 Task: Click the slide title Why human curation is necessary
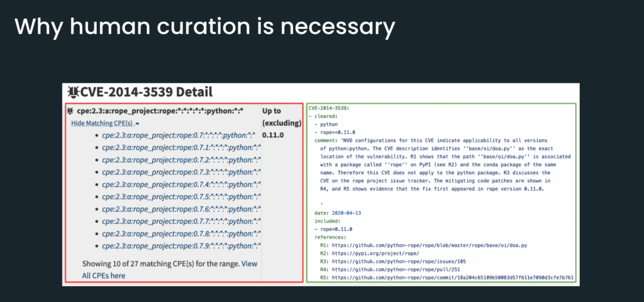pyautogui.click(x=204, y=26)
